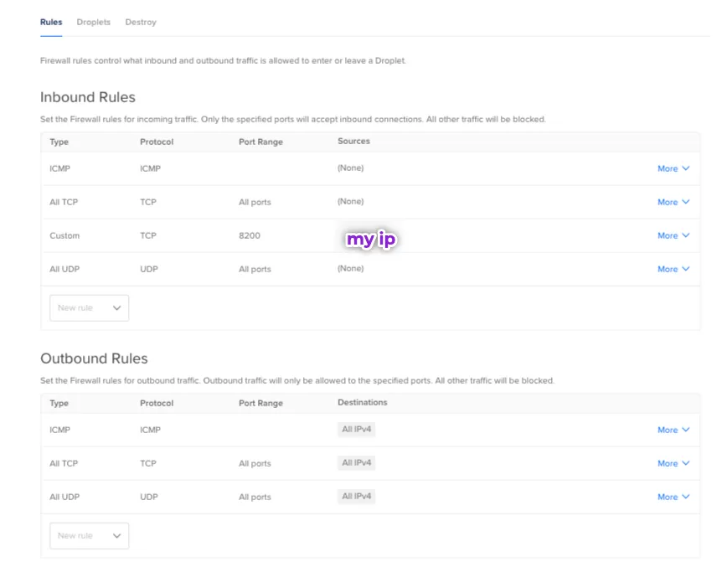The height and width of the screenshot is (588, 727).
Task: Click chevron arrow in outbound New rule box
Action: [x=116, y=536]
